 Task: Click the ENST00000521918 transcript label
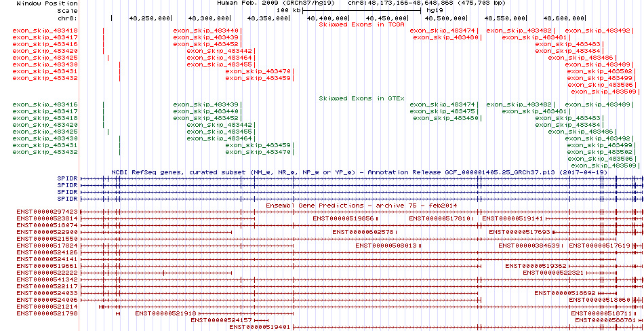click(x=165, y=313)
